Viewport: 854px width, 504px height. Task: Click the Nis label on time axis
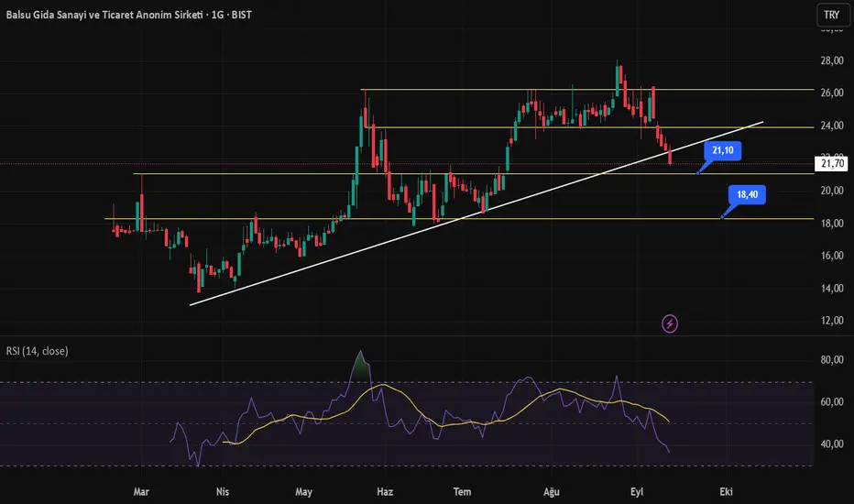(x=223, y=491)
